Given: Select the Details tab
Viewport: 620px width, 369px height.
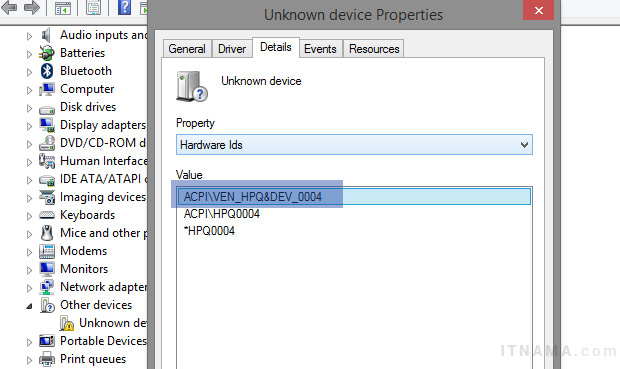Looking at the screenshot, I should tap(276, 47).
